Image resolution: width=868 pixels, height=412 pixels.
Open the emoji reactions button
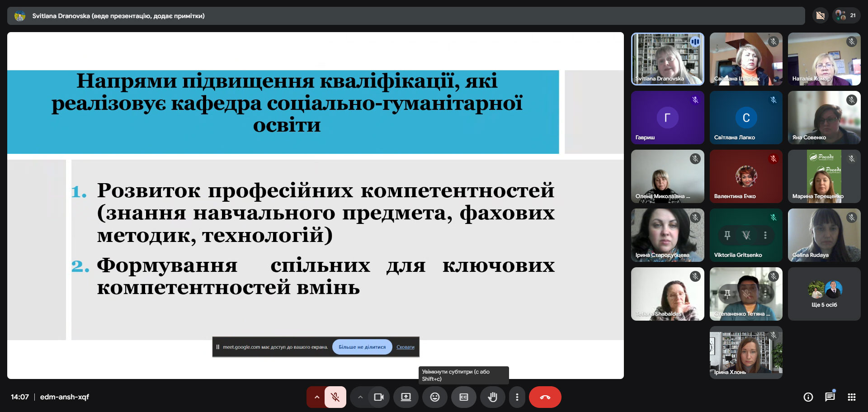[434, 397]
